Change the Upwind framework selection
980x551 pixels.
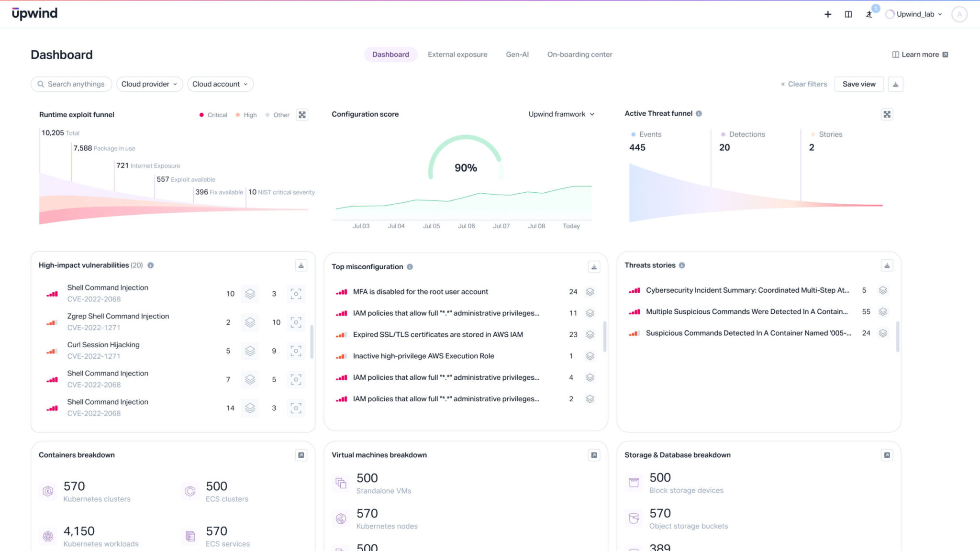561,114
